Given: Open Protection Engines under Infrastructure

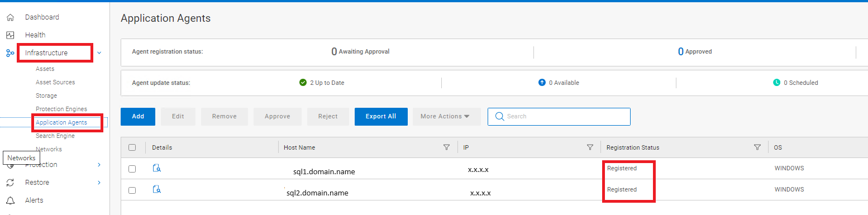Looking at the screenshot, I should [x=61, y=109].
